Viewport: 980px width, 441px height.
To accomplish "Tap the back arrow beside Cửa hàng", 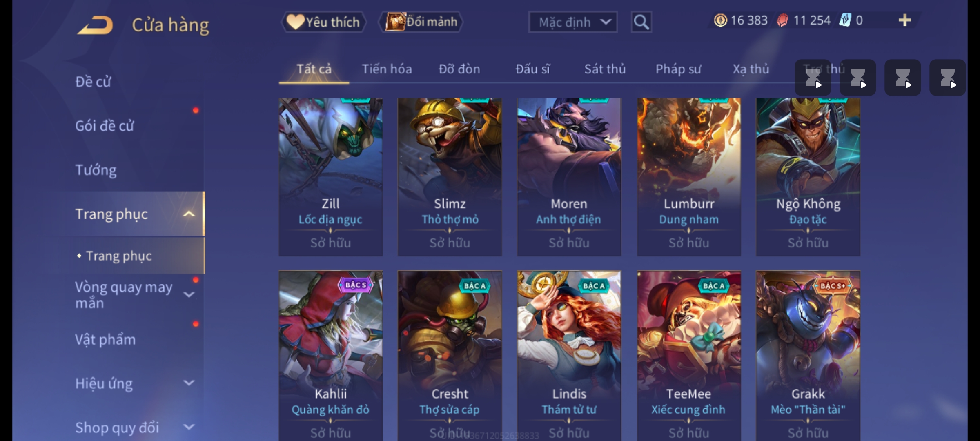I will (96, 24).
